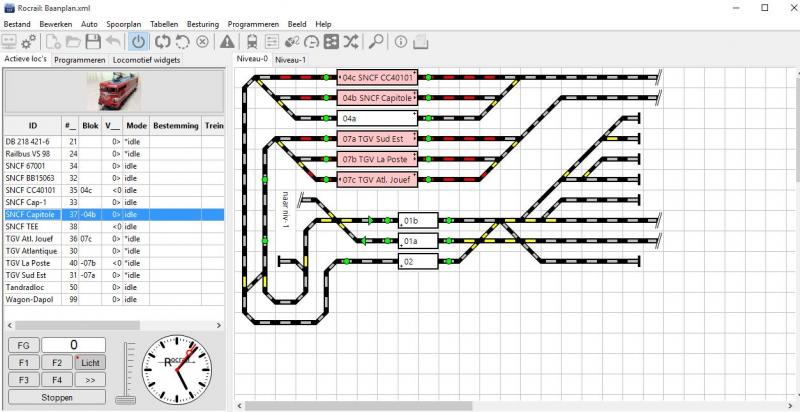Select loco SNCF TEE row

click(114, 226)
